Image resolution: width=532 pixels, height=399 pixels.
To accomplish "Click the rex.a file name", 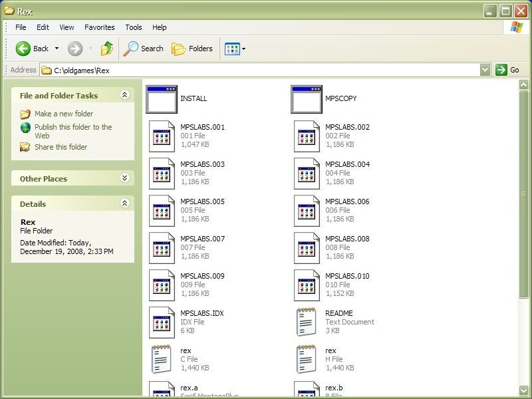I will coord(189,388).
